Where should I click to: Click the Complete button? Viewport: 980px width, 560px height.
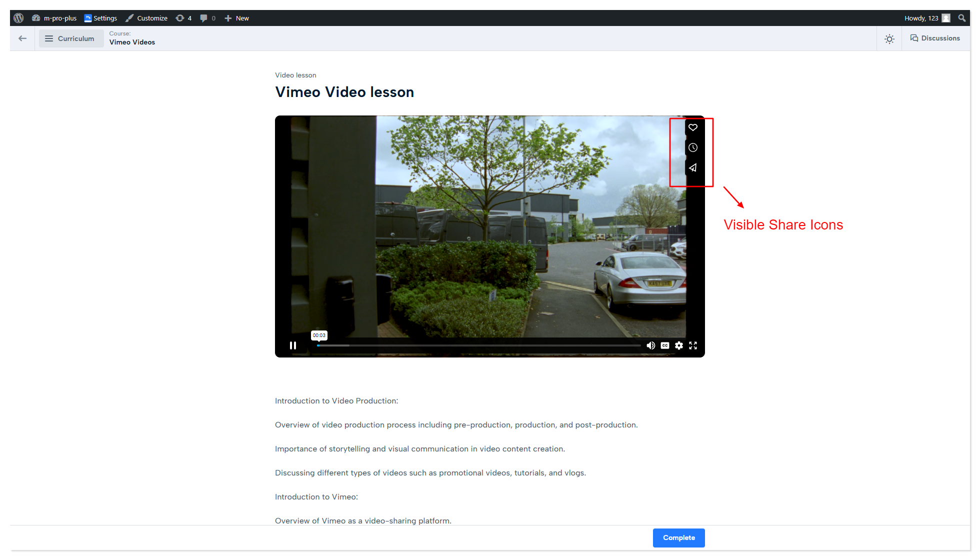pyautogui.click(x=678, y=537)
